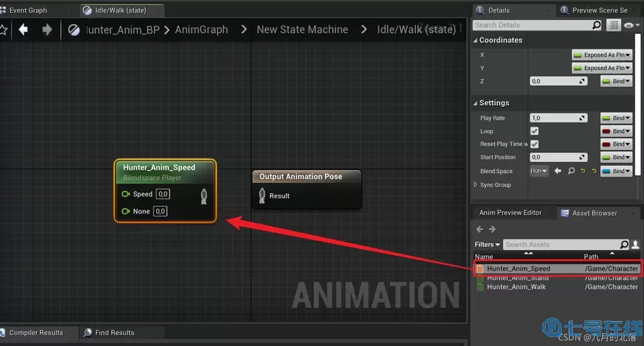
Task: Open the Loop Bind dropdown
Action: [616, 131]
